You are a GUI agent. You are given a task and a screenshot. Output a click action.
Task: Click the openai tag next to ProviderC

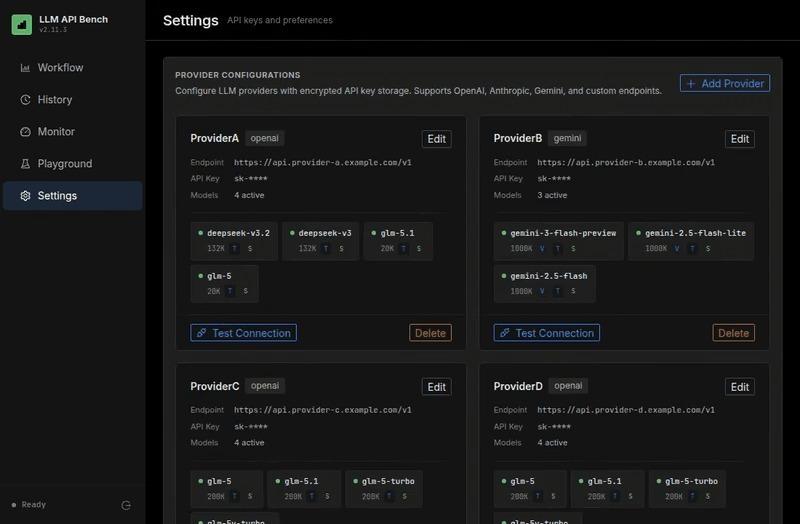coord(265,386)
